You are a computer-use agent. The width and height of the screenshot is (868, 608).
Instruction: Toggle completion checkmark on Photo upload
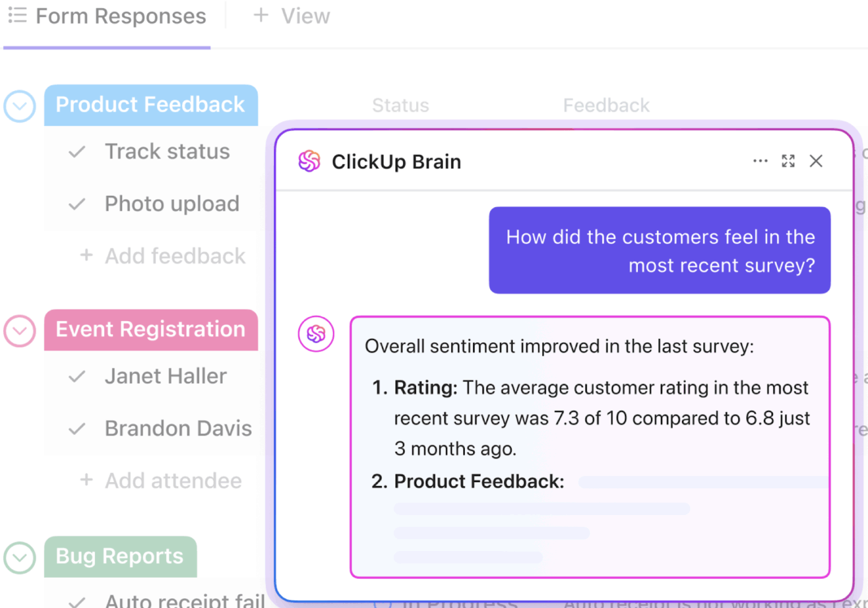click(x=76, y=203)
